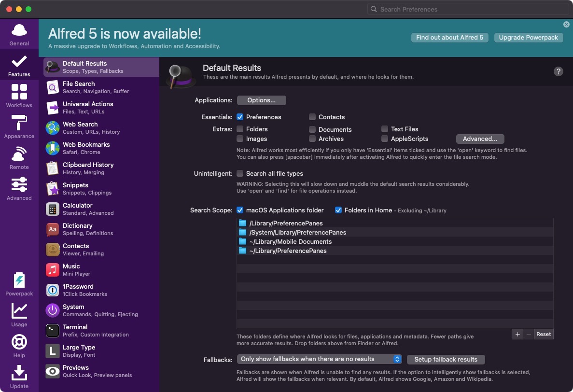Select the Web Search feature title
Image resolution: width=573 pixels, height=392 pixels.
click(80, 124)
